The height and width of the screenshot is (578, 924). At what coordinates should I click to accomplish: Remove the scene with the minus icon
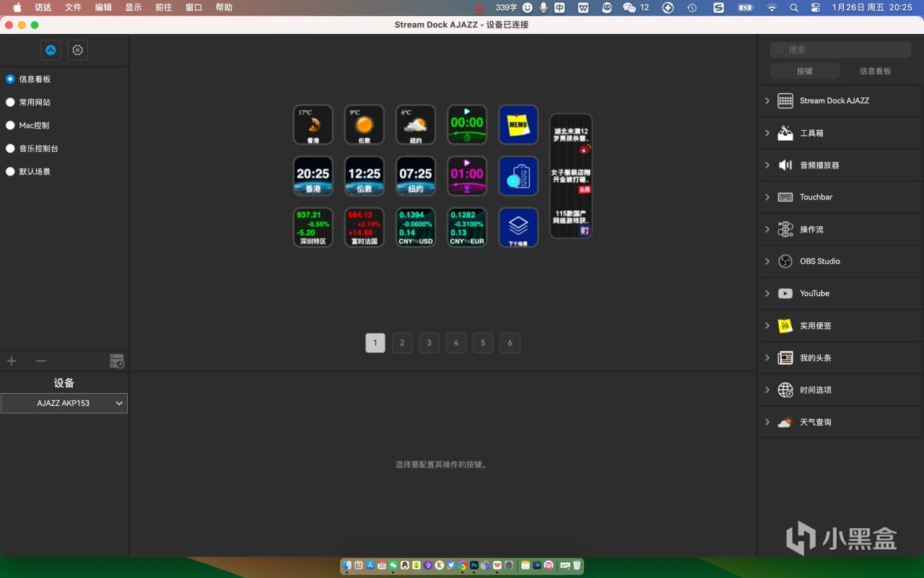point(41,361)
